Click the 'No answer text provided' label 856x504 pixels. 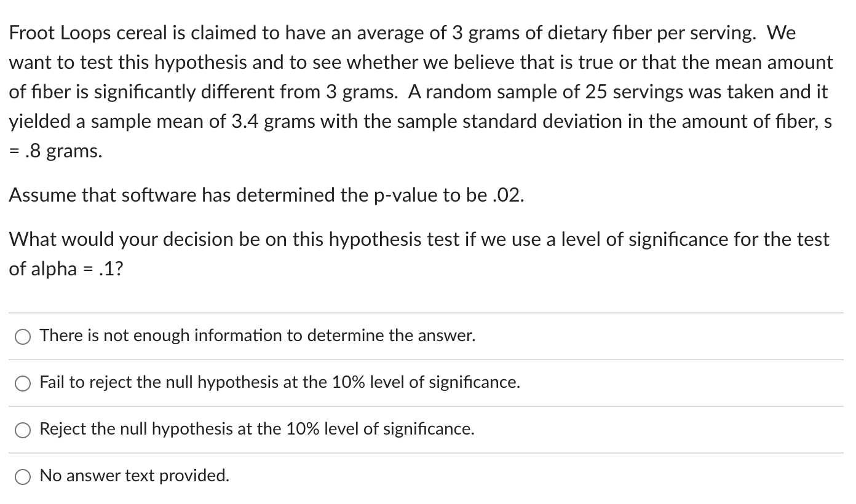pyautogui.click(x=134, y=475)
